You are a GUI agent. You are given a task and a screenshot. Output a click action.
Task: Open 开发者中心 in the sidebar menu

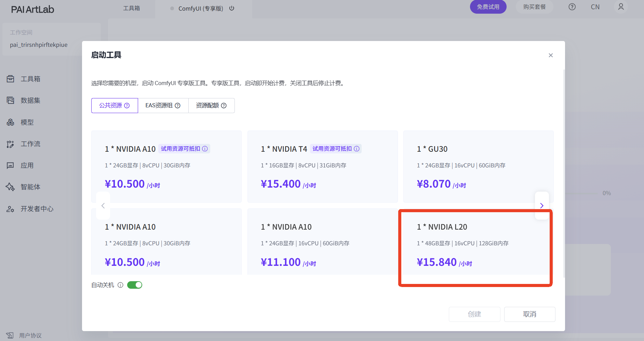(37, 209)
